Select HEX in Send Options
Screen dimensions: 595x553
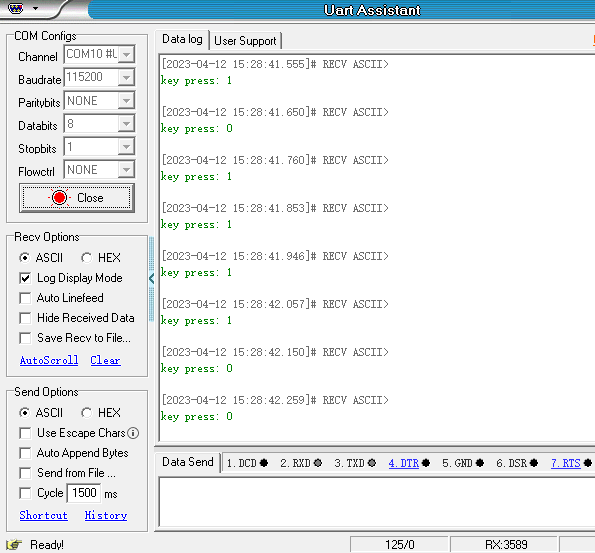(101, 413)
